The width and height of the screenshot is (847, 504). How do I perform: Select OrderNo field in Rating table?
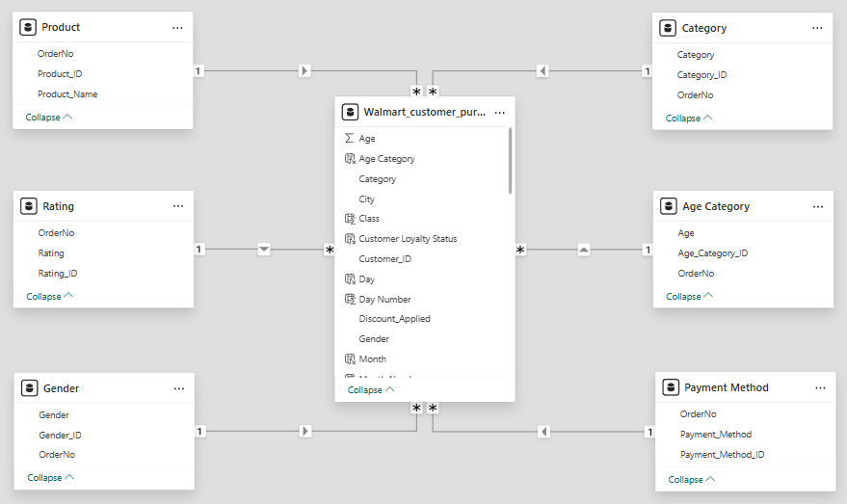click(x=56, y=233)
